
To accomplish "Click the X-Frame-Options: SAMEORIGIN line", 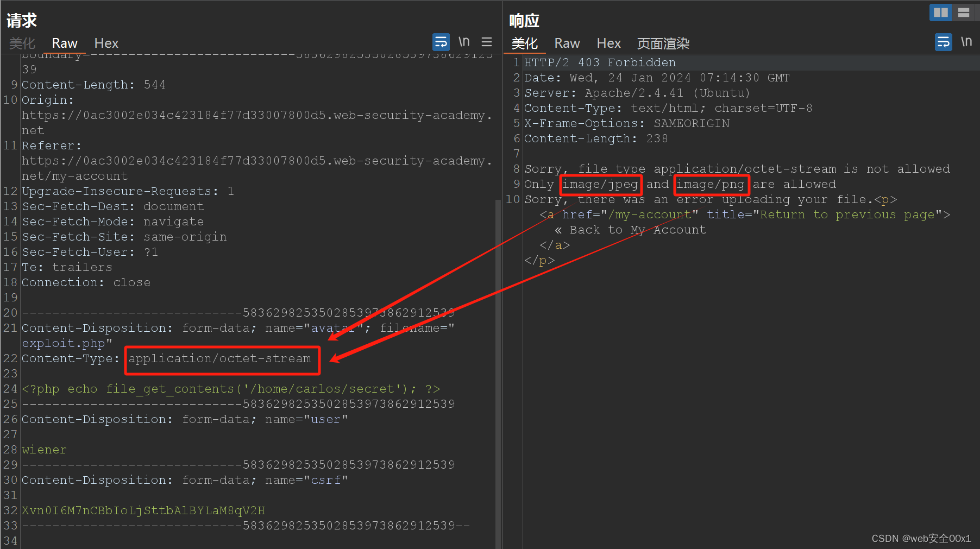I will point(627,123).
